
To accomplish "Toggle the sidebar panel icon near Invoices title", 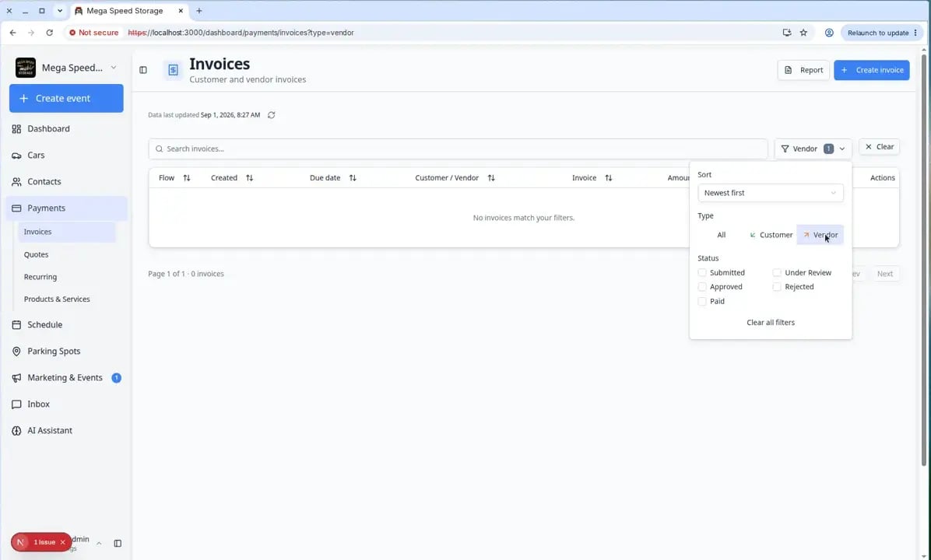I will click(x=143, y=70).
